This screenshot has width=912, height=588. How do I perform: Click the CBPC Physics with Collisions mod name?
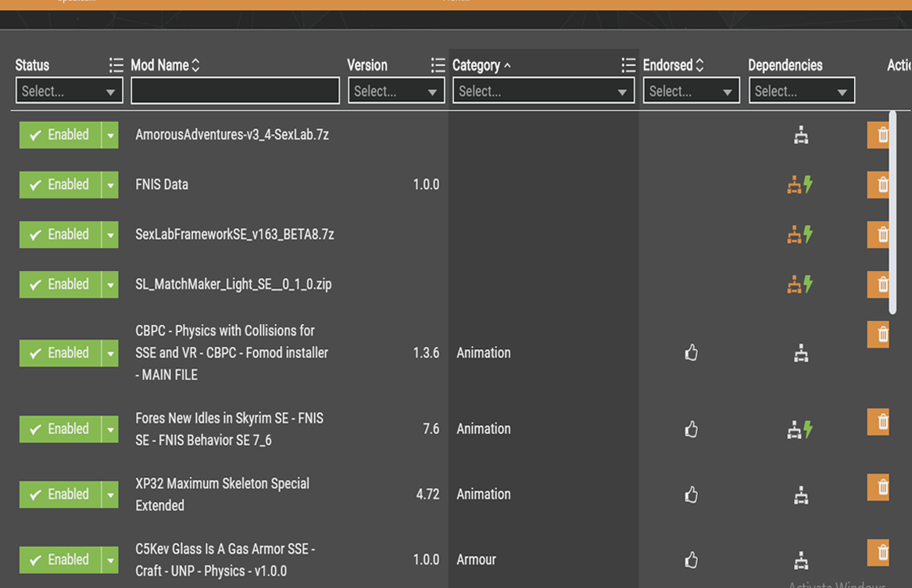(232, 353)
